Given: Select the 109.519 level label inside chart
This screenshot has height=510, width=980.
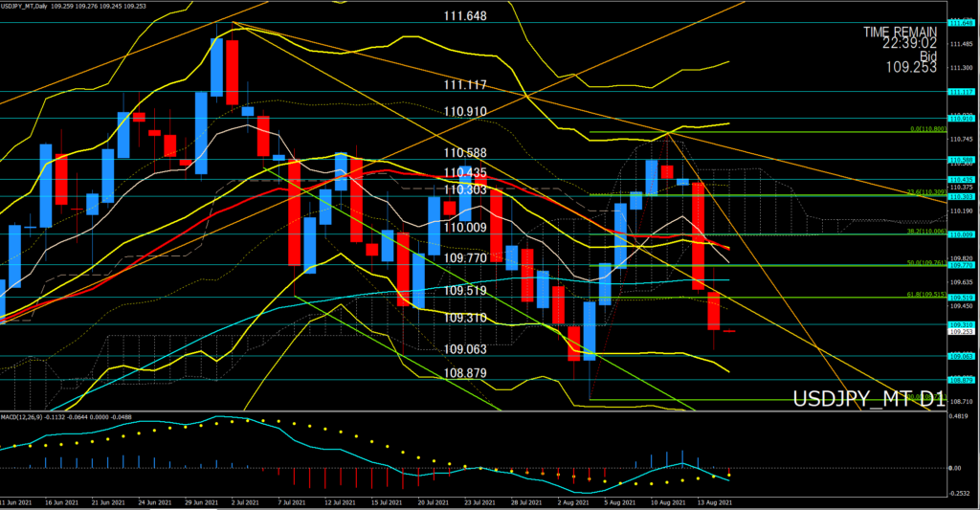Looking at the screenshot, I should [465, 291].
